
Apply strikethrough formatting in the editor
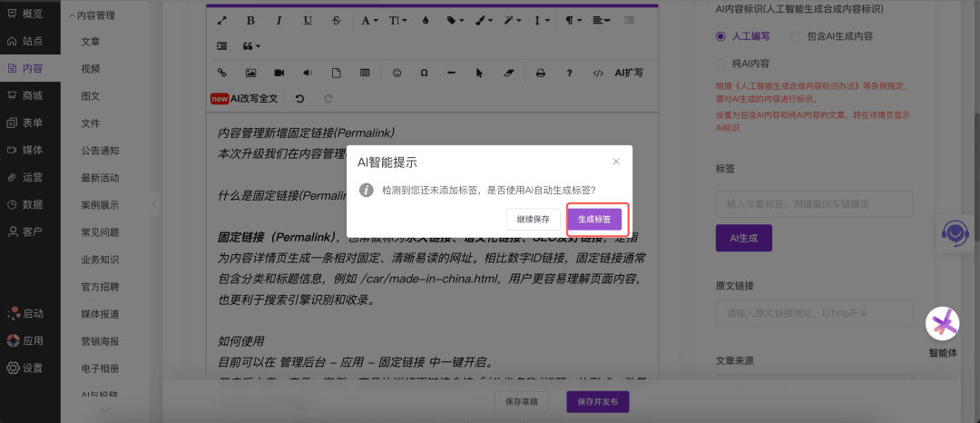pyautogui.click(x=337, y=21)
